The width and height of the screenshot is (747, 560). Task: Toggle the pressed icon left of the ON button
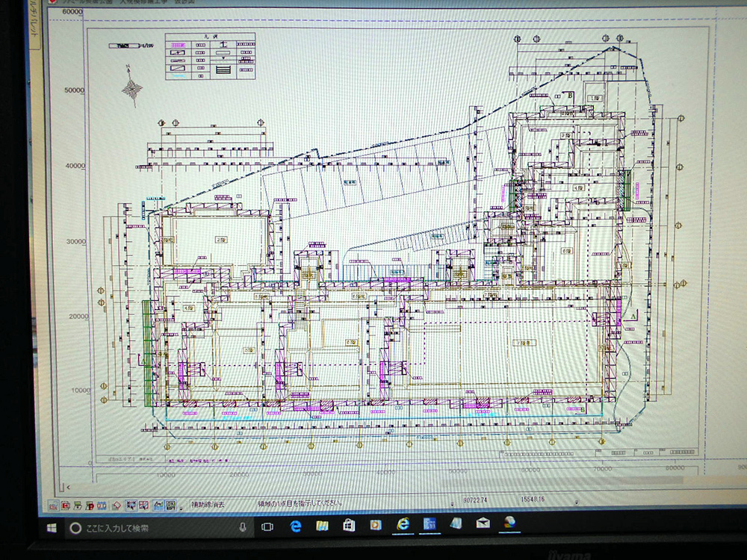click(x=158, y=505)
